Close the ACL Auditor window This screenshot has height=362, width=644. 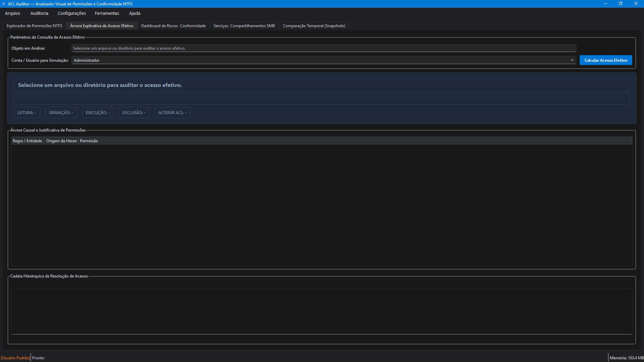636,4
